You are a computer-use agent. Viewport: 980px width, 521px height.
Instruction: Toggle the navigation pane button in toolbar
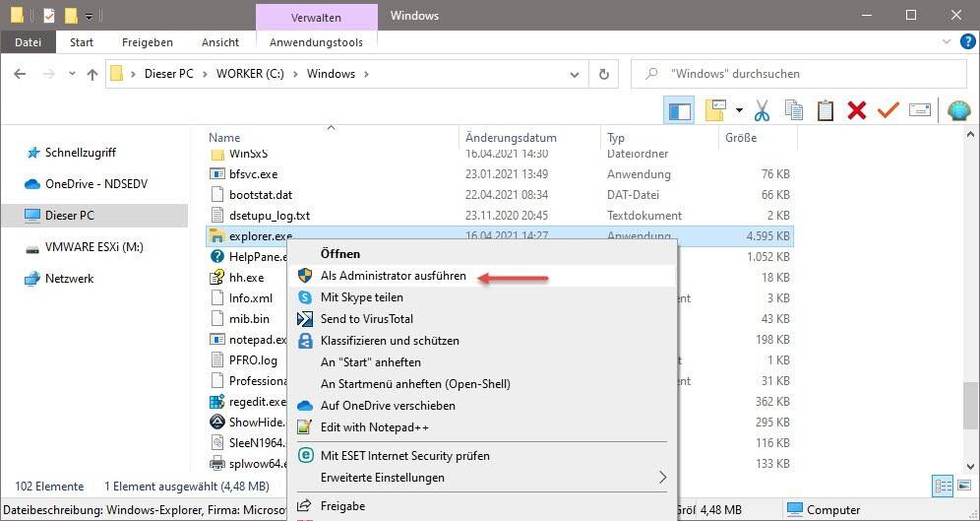(679, 110)
